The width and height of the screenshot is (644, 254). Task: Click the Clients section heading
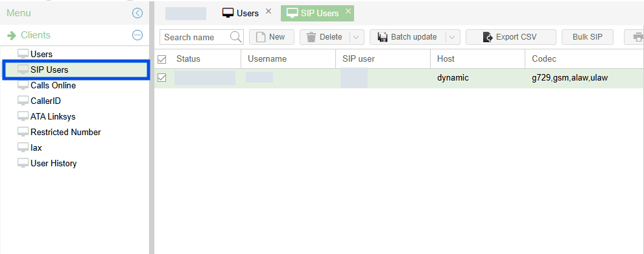(x=36, y=35)
